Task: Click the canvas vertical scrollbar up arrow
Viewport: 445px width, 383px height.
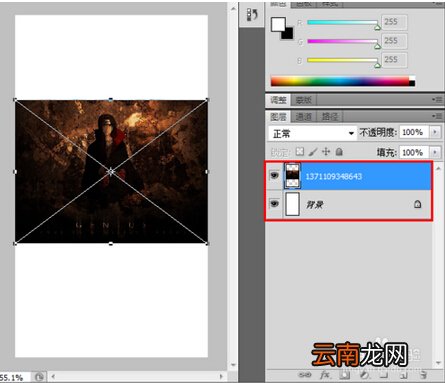Action: tap(233, 8)
